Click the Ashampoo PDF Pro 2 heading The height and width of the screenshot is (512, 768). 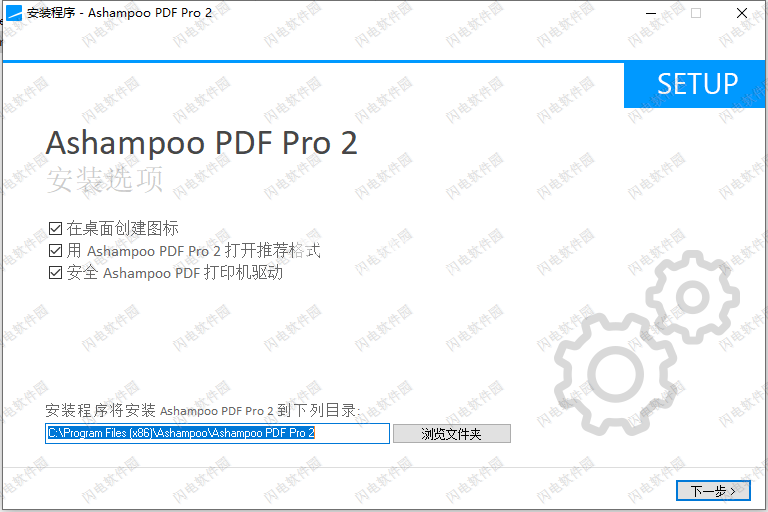click(x=202, y=143)
